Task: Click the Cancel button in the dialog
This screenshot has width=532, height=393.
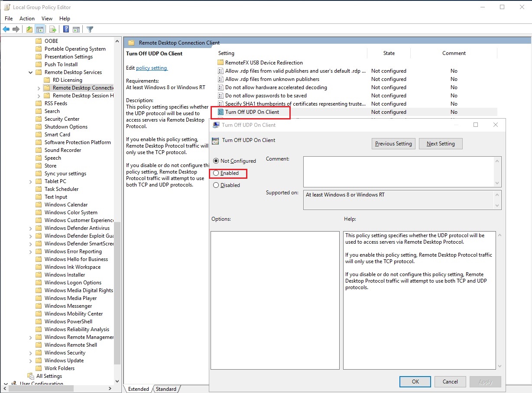Action: pyautogui.click(x=450, y=382)
